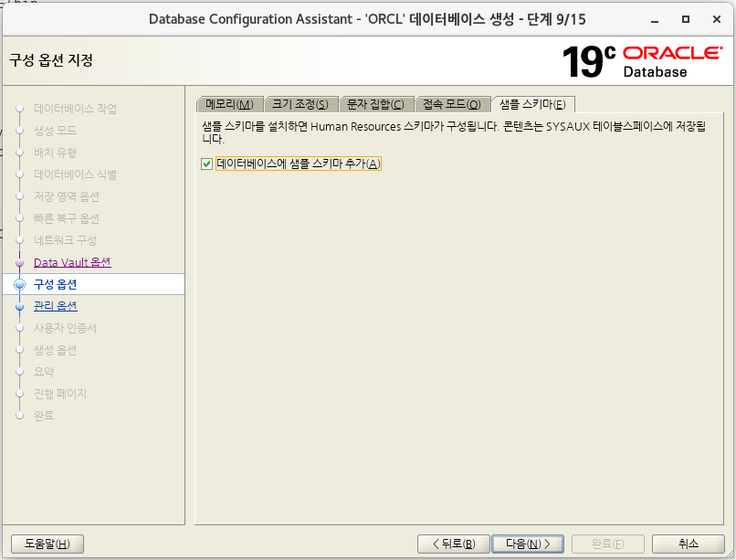Proceed with 다음(N) button

click(x=528, y=544)
